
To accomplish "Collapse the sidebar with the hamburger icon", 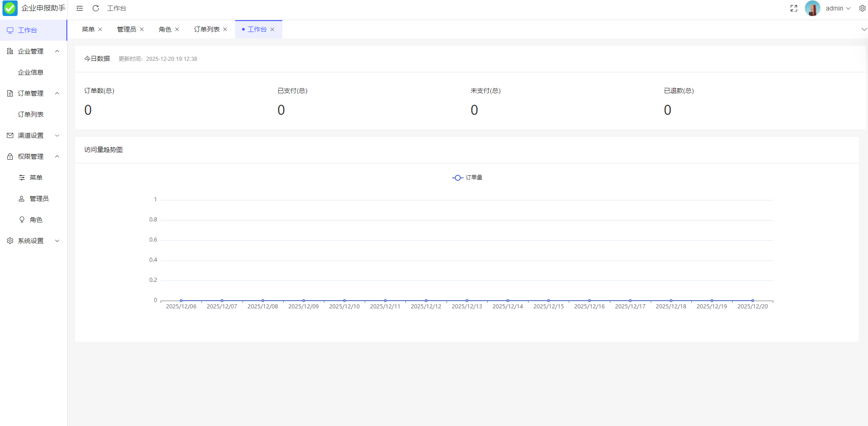I will tap(80, 8).
